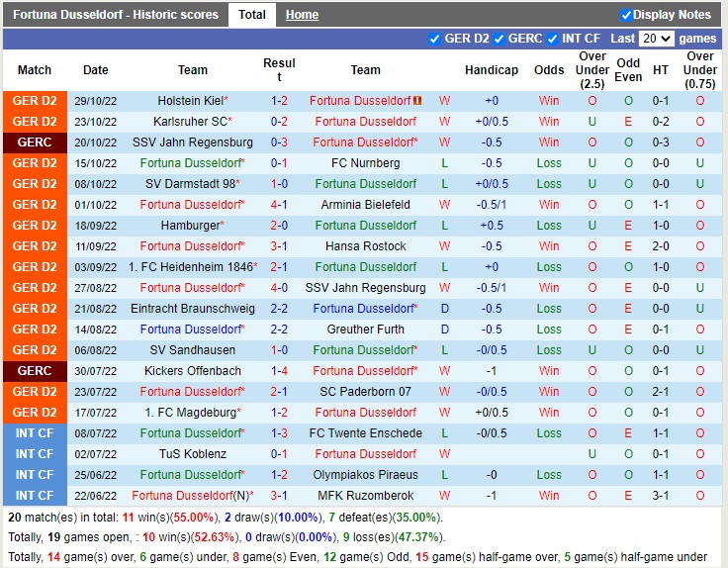Click the half-time score 3-1 on 22/06/22

(x=660, y=496)
